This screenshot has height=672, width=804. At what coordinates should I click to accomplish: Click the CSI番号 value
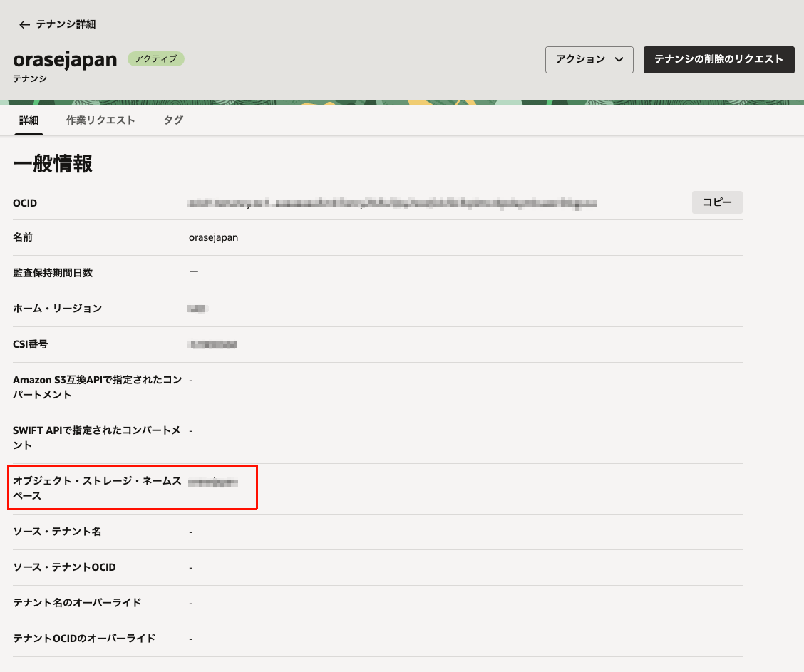212,345
